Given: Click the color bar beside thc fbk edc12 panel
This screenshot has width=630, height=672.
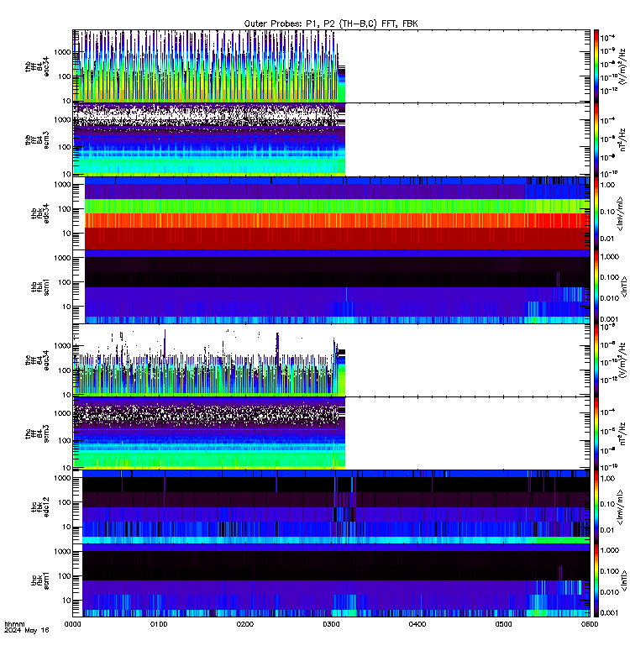Looking at the screenshot, I should pyautogui.click(x=596, y=507).
